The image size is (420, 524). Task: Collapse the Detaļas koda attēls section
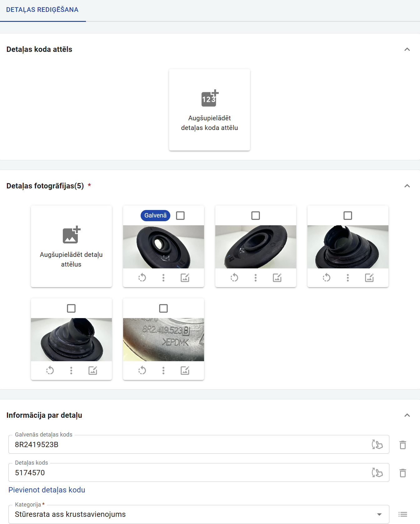click(407, 49)
